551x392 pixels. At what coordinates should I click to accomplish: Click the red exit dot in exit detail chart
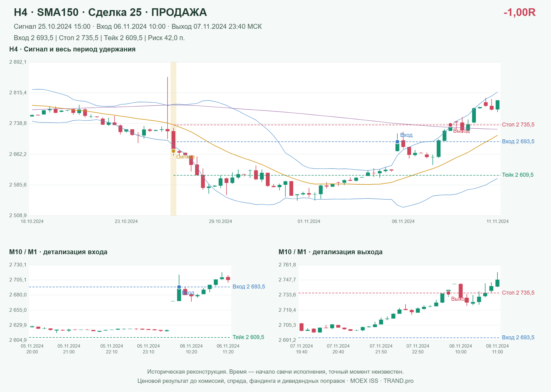click(448, 293)
